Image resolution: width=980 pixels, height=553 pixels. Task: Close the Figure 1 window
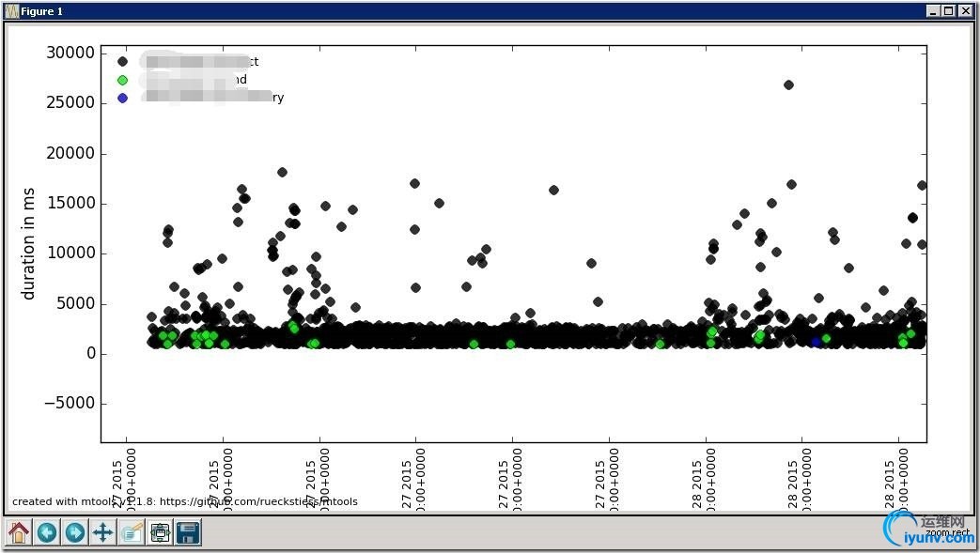coord(965,11)
